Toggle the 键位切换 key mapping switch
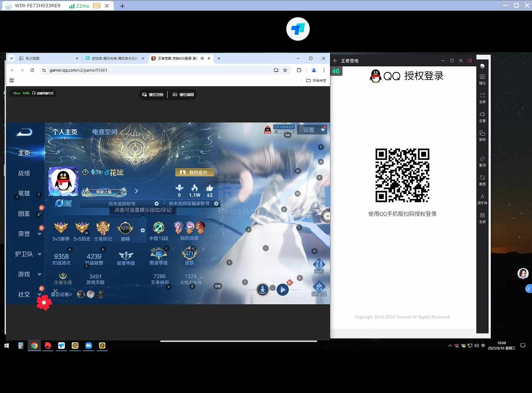532x393 pixels. coord(153,95)
